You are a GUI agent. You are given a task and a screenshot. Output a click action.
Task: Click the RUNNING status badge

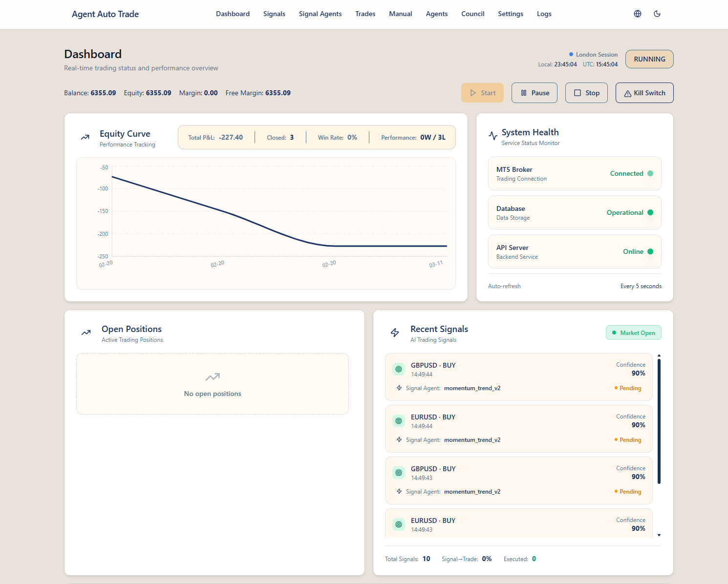[649, 59]
